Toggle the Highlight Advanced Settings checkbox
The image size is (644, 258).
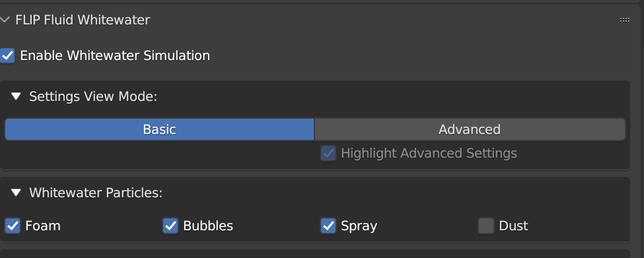click(x=328, y=153)
